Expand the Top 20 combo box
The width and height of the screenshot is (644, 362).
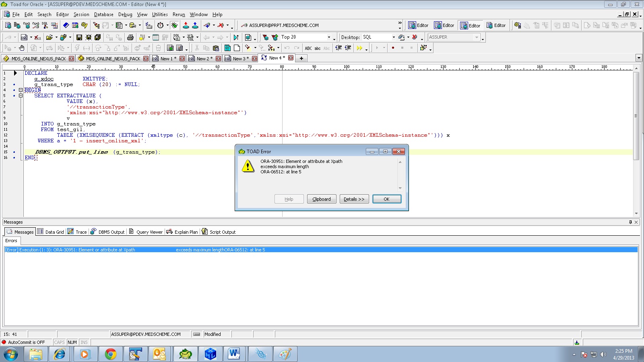click(329, 37)
